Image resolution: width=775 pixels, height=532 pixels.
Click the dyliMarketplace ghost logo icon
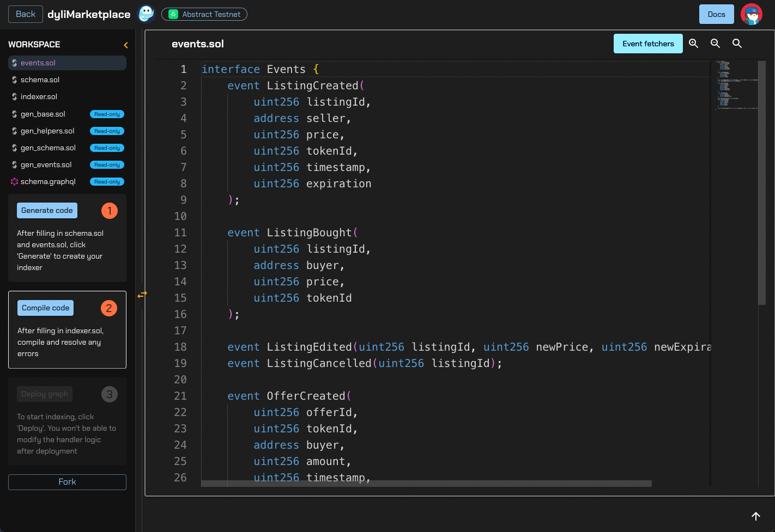coord(146,14)
